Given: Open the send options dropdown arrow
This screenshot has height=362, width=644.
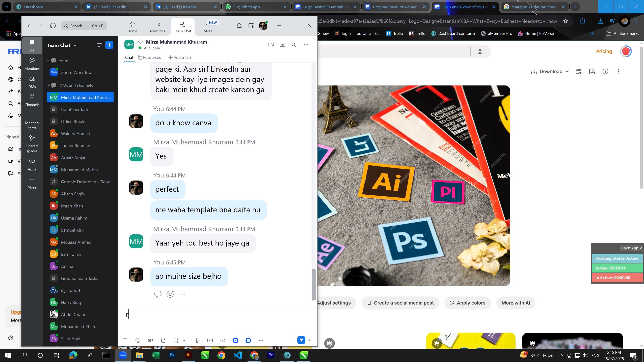Looking at the screenshot, I should click(309, 340).
